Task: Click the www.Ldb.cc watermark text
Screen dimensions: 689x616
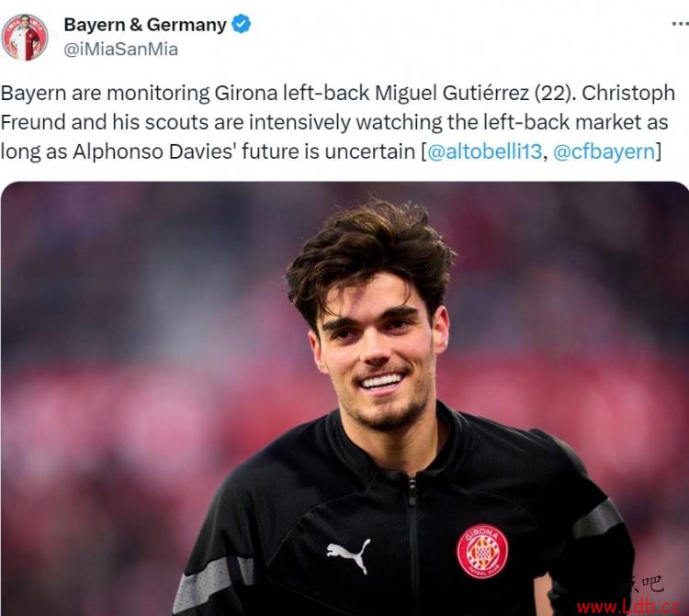Action: click(629, 607)
